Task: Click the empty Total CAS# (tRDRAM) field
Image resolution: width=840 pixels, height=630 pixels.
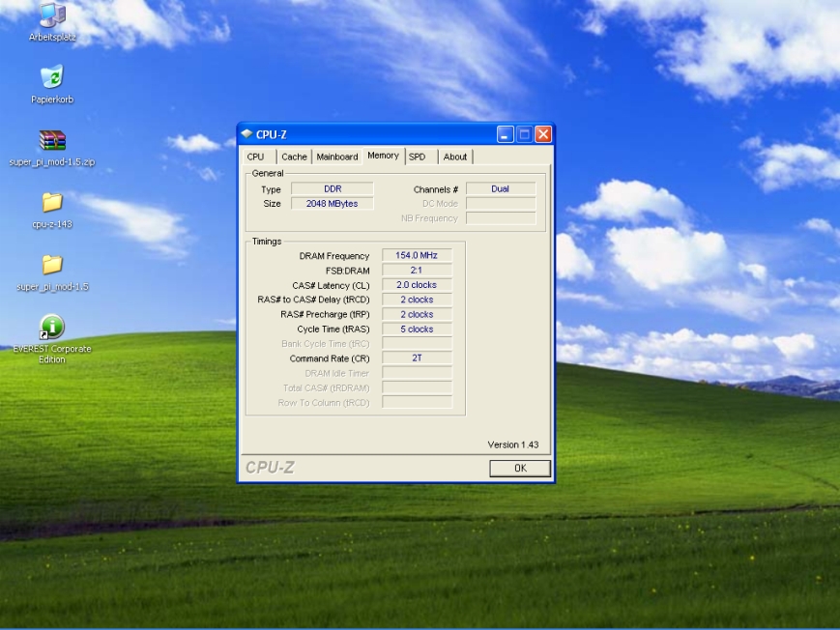Action: 417,387
